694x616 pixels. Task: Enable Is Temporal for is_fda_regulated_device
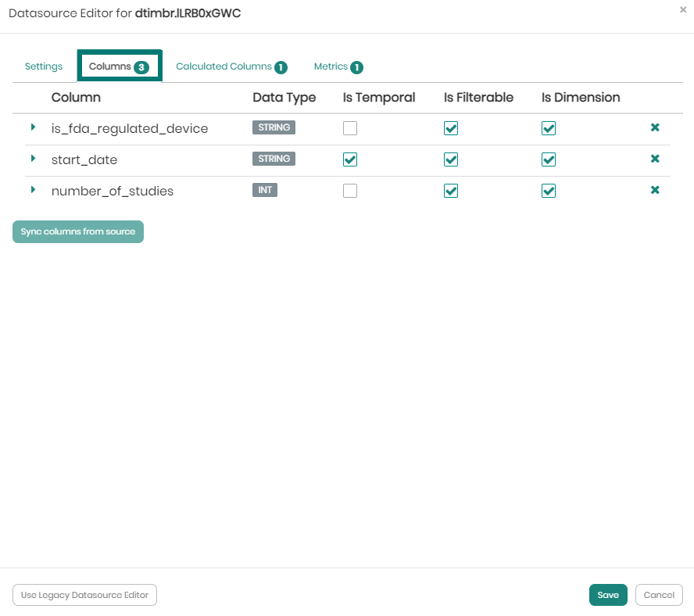[350, 128]
